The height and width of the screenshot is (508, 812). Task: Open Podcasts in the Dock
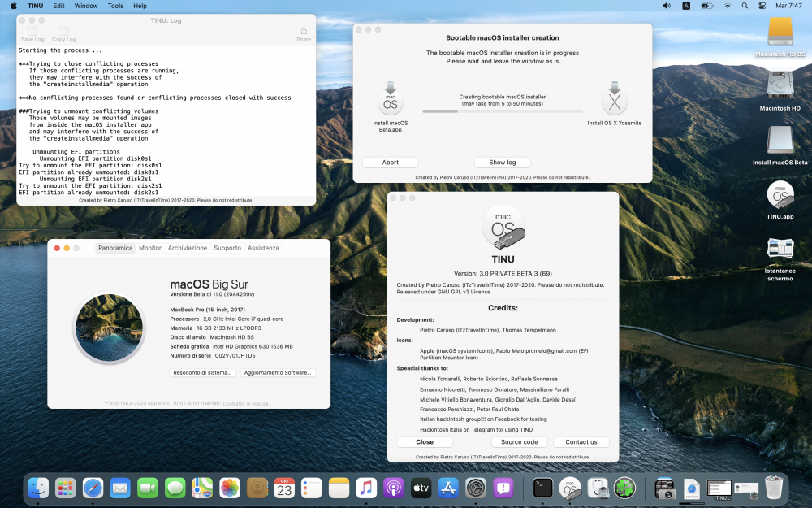[x=394, y=488]
